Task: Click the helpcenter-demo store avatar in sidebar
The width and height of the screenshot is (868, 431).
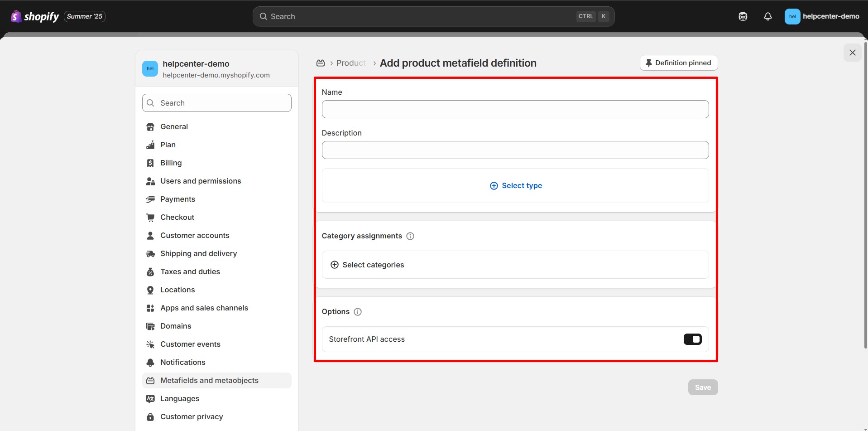Action: (x=150, y=69)
